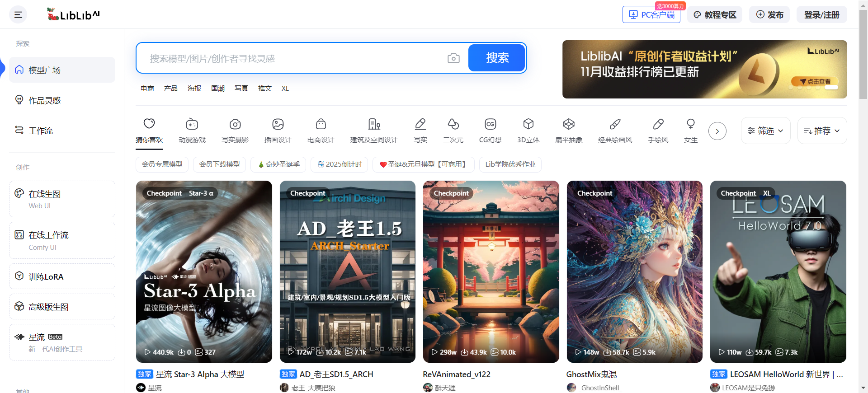Select the 插画设计 category icon
868x393 pixels.
tap(278, 131)
